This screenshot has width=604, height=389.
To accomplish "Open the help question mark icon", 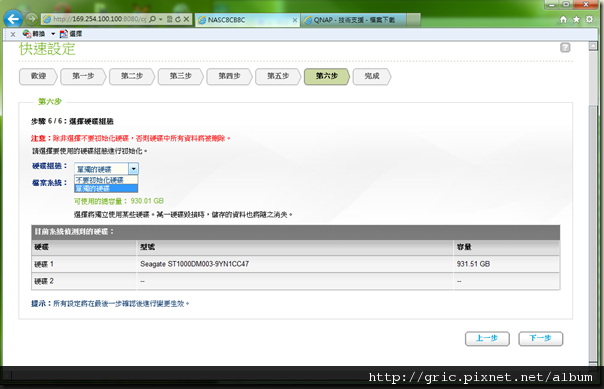I will pos(565,48).
